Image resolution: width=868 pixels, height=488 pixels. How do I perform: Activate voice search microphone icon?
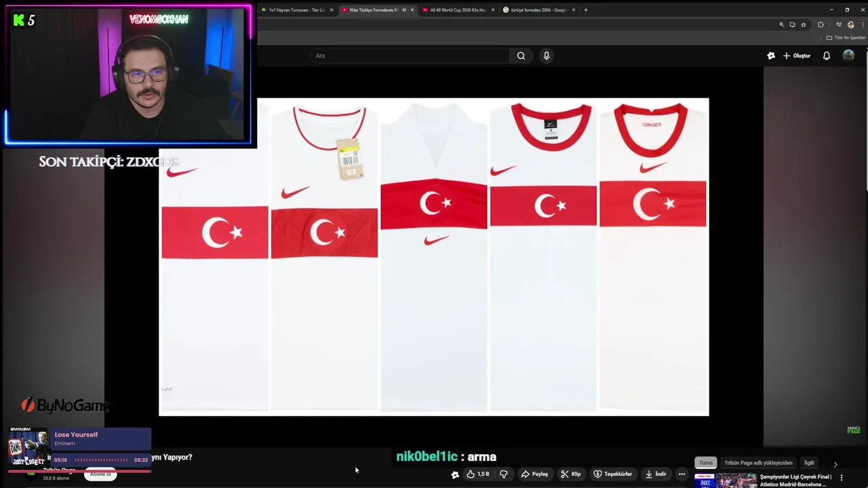pos(547,56)
